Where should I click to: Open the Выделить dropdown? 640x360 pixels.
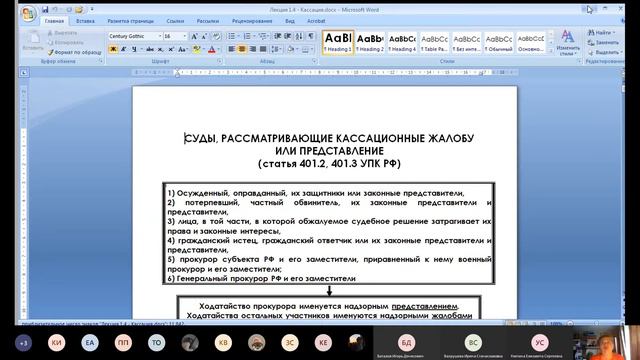605,52
